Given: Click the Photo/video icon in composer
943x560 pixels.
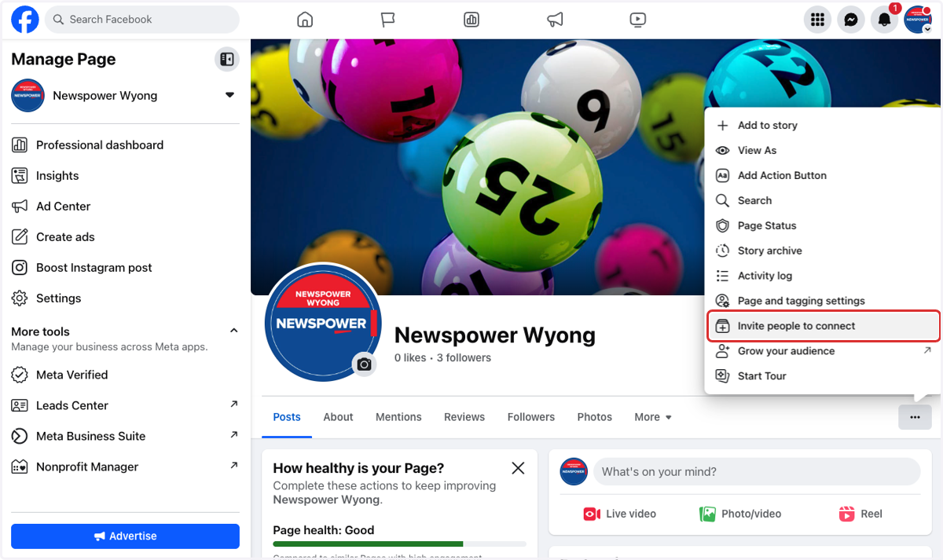Looking at the screenshot, I should [707, 514].
